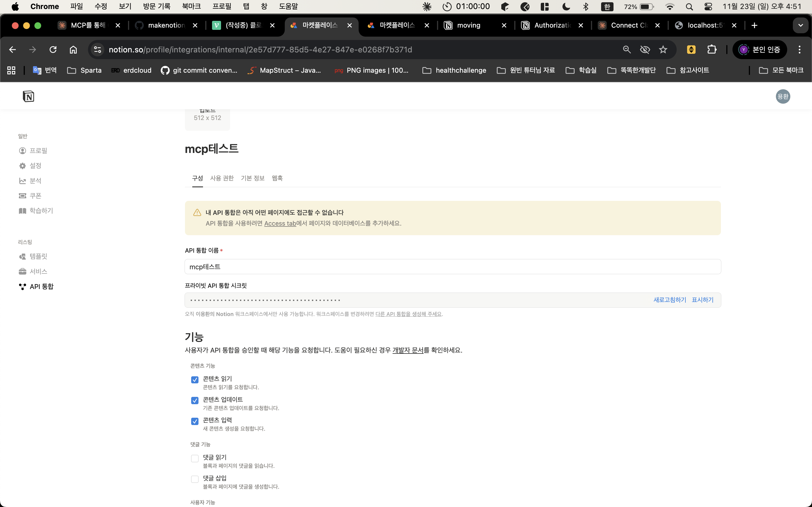
Task: Expand Chrome tab search dropdown arrow
Action: pyautogui.click(x=800, y=25)
